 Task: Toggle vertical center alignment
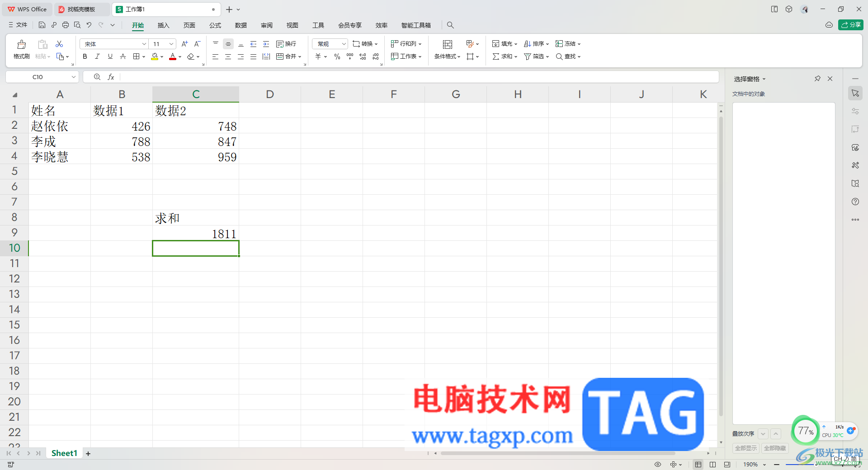228,44
